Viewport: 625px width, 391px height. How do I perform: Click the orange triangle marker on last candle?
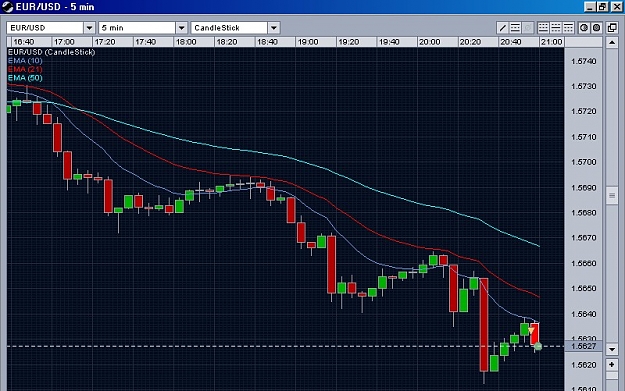click(x=531, y=330)
